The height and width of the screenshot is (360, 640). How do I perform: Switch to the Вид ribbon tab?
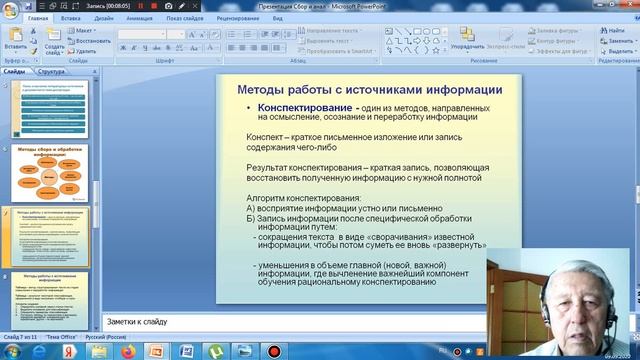click(x=278, y=18)
